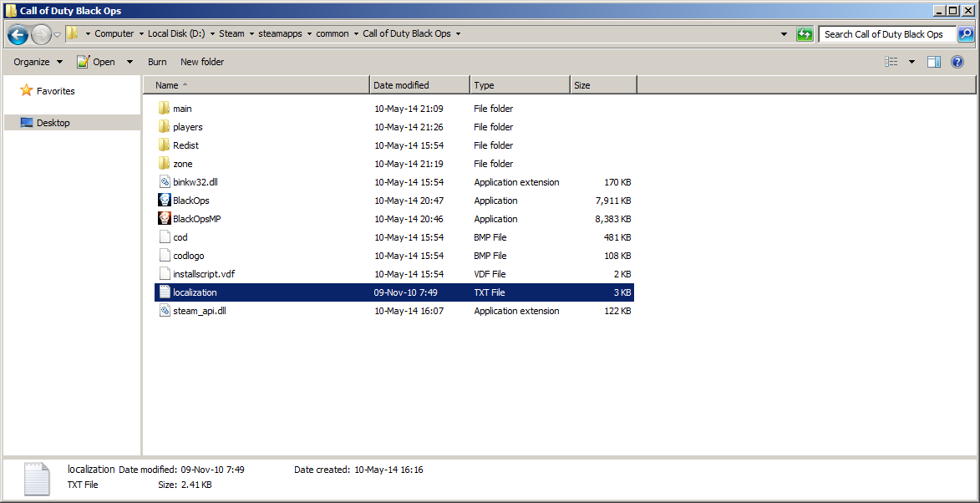This screenshot has width=980, height=503.
Task: Open the Organize menu
Action: point(38,62)
